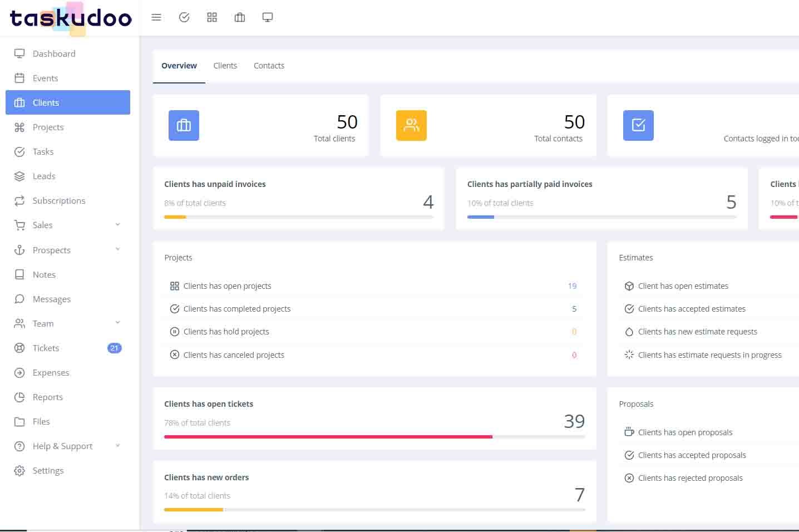Open the monitor dashboard icon in top bar
The width and height of the screenshot is (799, 532).
pyautogui.click(x=268, y=17)
